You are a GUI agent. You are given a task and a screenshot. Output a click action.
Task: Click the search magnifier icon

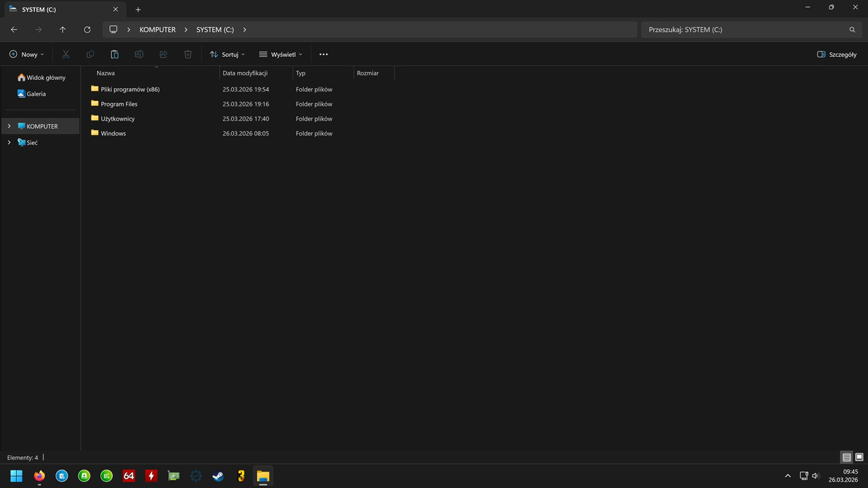point(852,30)
